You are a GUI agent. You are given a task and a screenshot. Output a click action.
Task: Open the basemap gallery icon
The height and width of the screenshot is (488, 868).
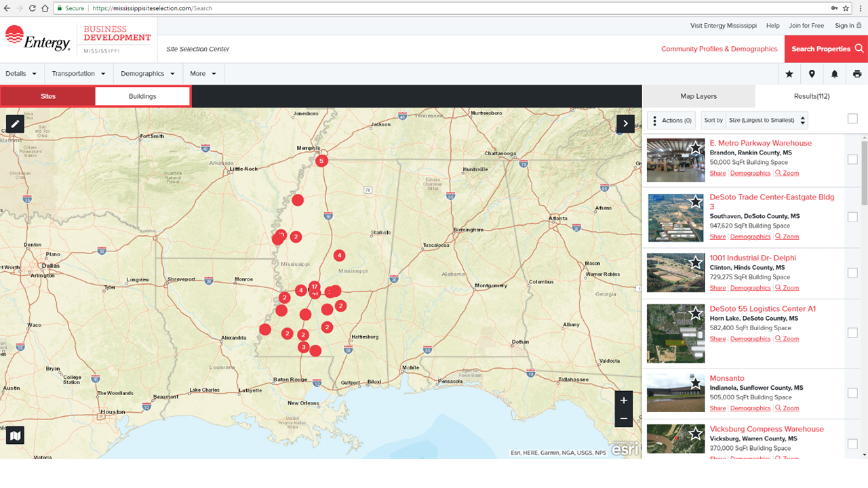[15, 434]
